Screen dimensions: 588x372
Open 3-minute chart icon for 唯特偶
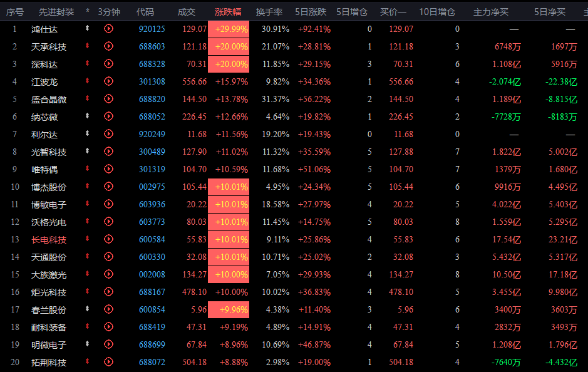(108, 168)
